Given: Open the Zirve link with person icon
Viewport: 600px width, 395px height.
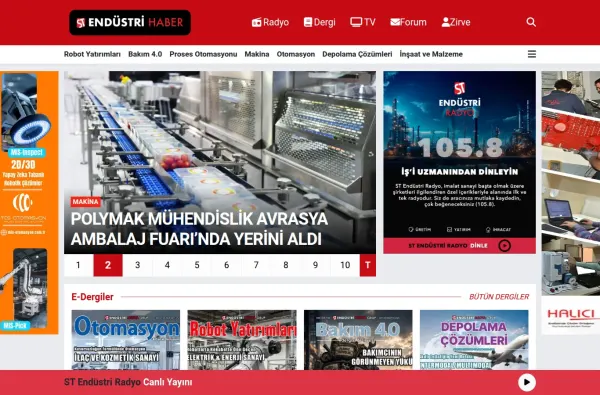Looking at the screenshot, I should tap(456, 22).
